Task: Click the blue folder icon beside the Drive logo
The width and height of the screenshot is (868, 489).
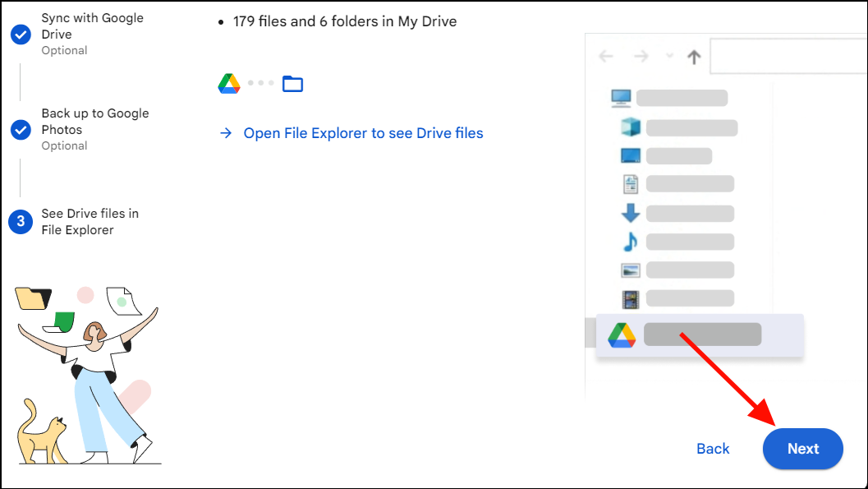Action: (x=292, y=82)
